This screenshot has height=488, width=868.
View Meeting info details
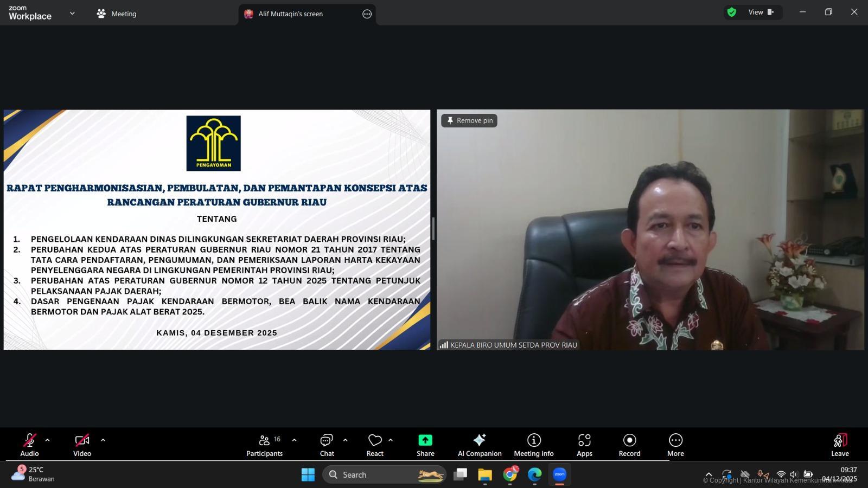(x=533, y=445)
